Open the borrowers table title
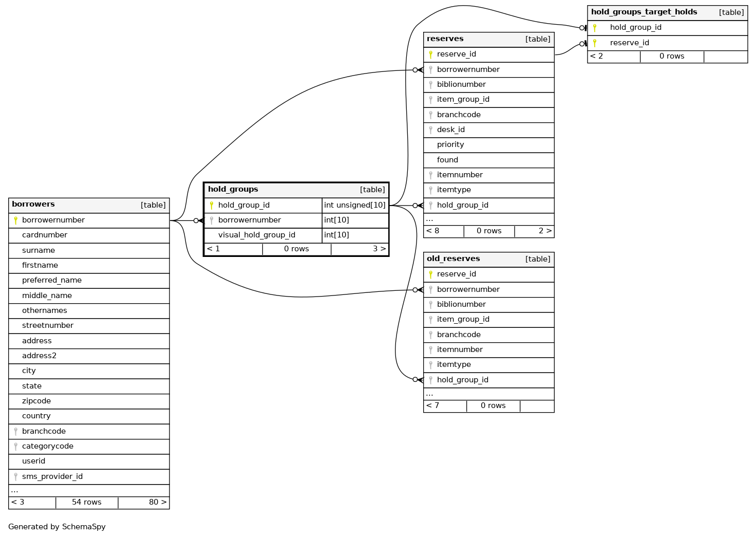The width and height of the screenshot is (756, 537). pyautogui.click(x=33, y=205)
